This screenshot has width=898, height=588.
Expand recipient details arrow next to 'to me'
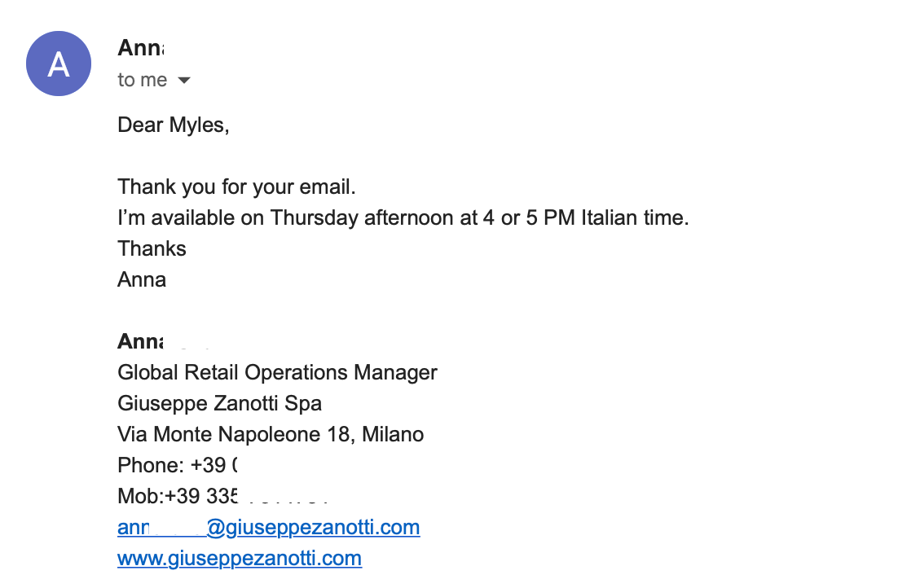coord(184,81)
